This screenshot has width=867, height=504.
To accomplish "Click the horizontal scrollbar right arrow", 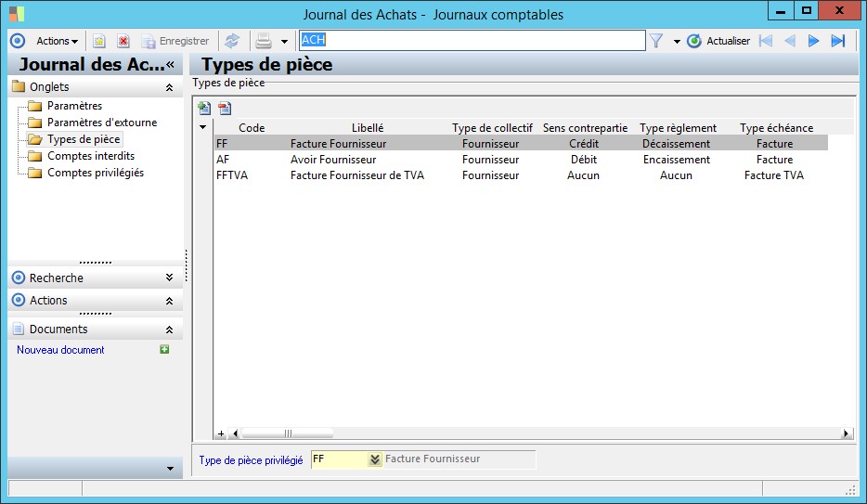I will click(846, 433).
